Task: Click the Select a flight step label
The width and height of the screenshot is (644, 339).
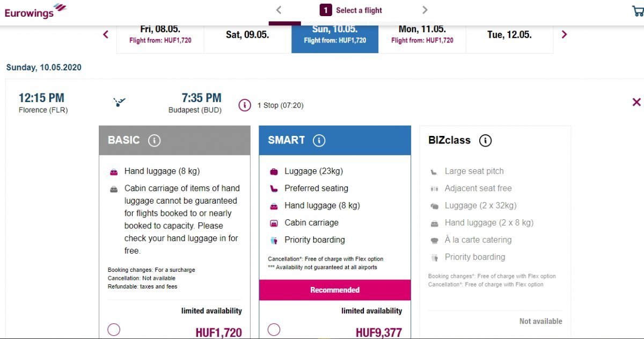Action: click(358, 10)
